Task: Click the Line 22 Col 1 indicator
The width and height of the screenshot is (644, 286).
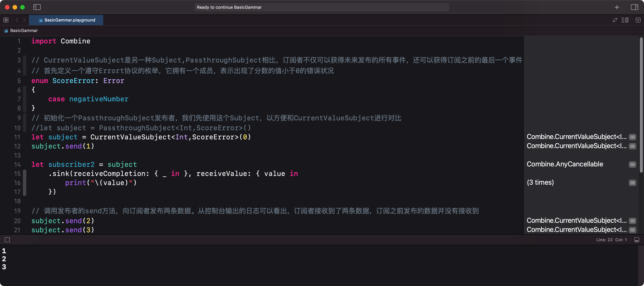Action: 611,240
